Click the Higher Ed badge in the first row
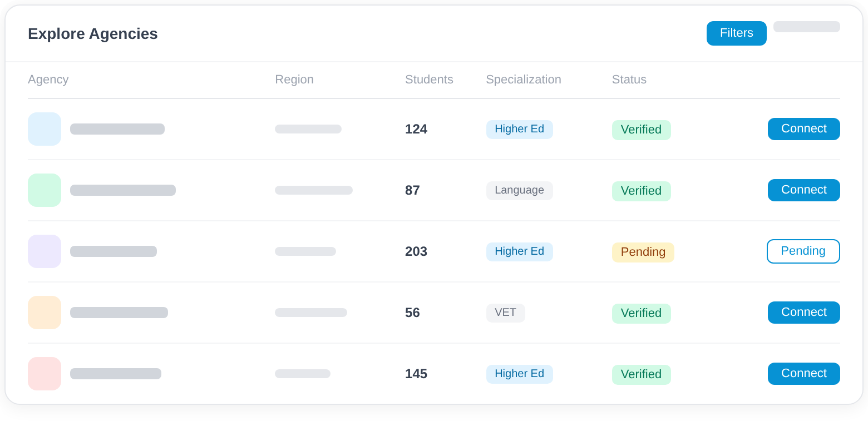This screenshot has height=421, width=868. pyautogui.click(x=519, y=129)
